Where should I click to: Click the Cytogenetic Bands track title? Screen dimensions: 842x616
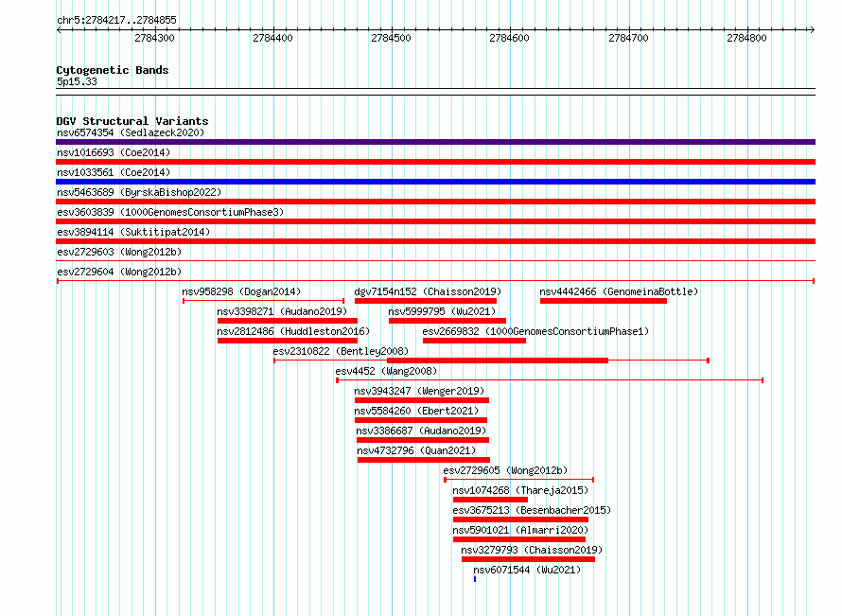click(113, 70)
